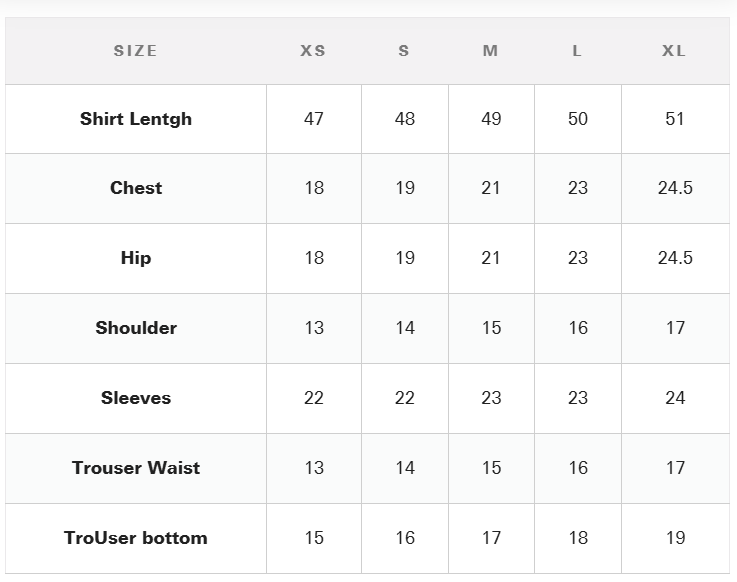Click the Chest XL value 24.5
737x582 pixels.
coord(675,188)
